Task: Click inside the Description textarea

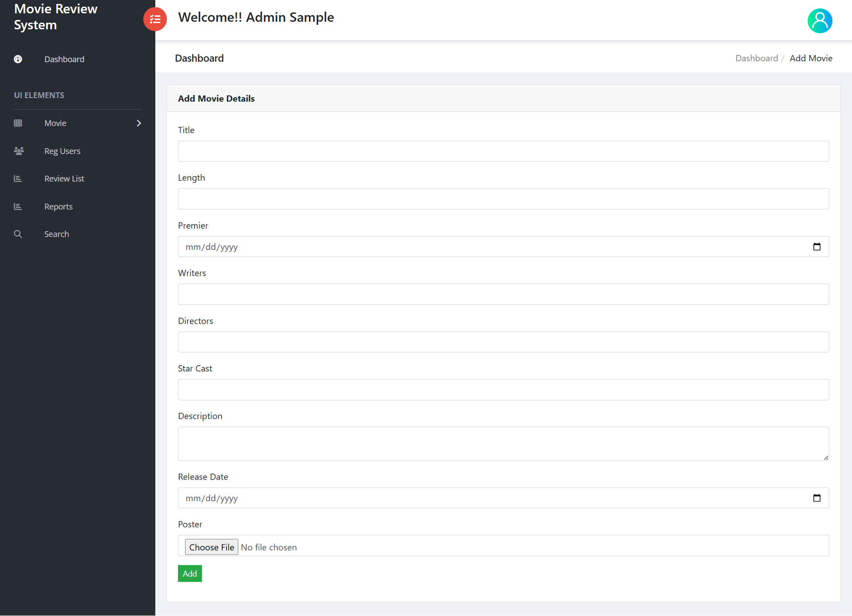Action: pos(503,444)
